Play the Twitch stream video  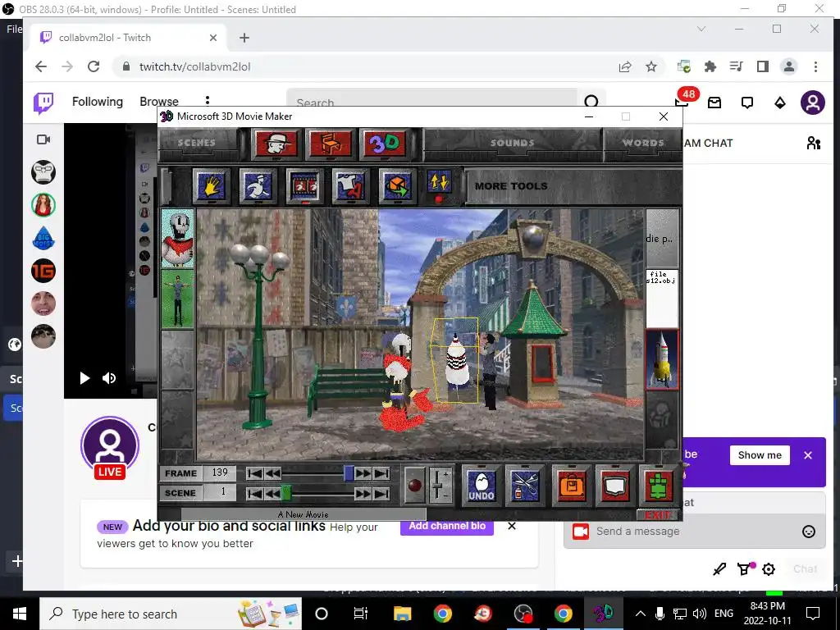pos(84,378)
